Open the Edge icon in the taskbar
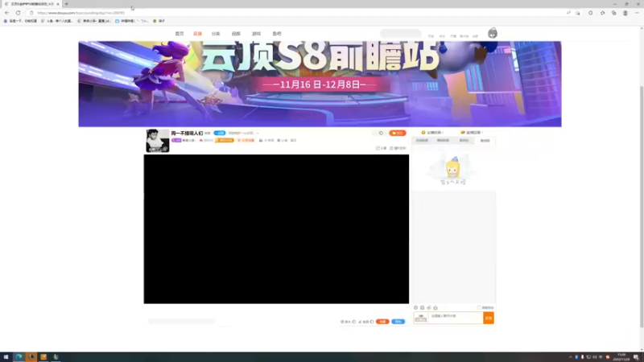This screenshot has height=362, width=644. pyautogui.click(x=19, y=357)
